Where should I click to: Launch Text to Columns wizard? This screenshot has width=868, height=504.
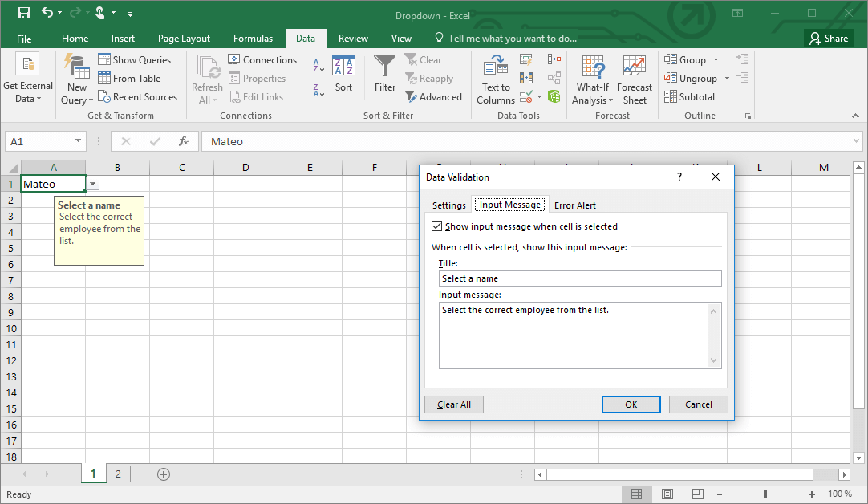pos(496,79)
